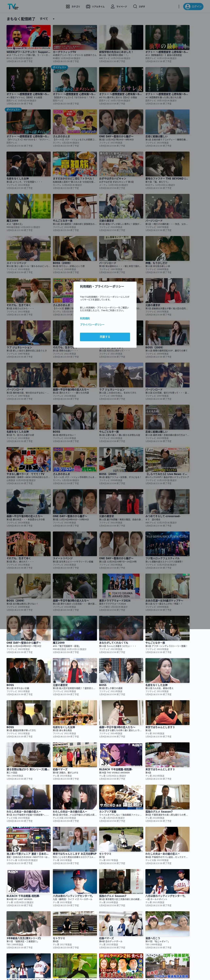Open the カテゴリ grid icon menu
Image resolution: width=210 pixels, height=980 pixels.
click(73, 7)
